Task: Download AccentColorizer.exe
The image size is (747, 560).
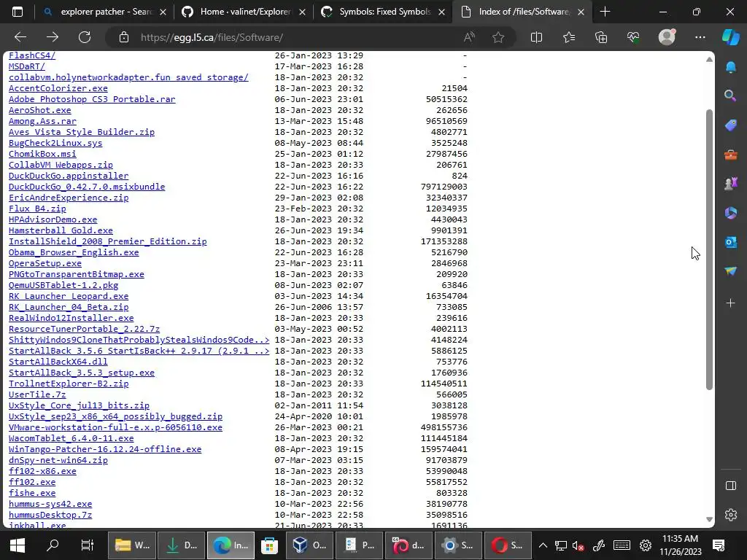Action: tap(58, 88)
